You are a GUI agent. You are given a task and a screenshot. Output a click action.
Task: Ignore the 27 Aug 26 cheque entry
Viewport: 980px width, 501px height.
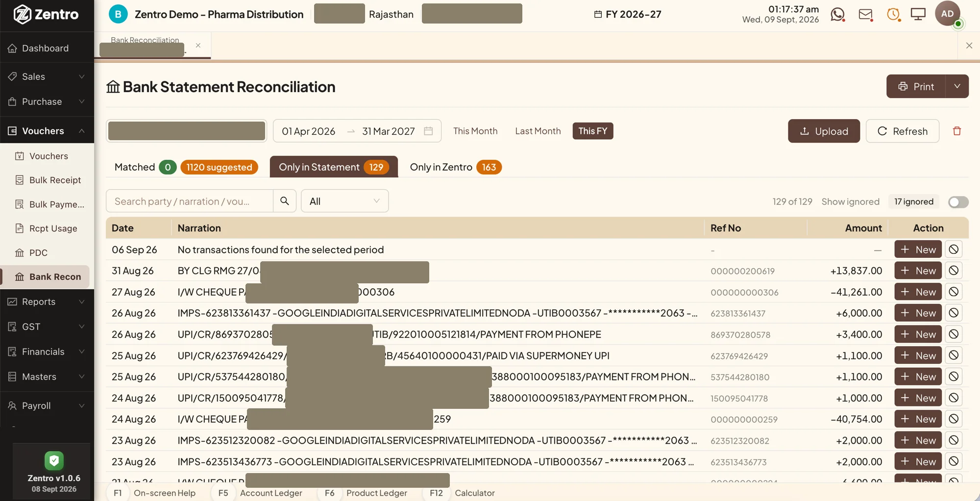click(x=953, y=292)
